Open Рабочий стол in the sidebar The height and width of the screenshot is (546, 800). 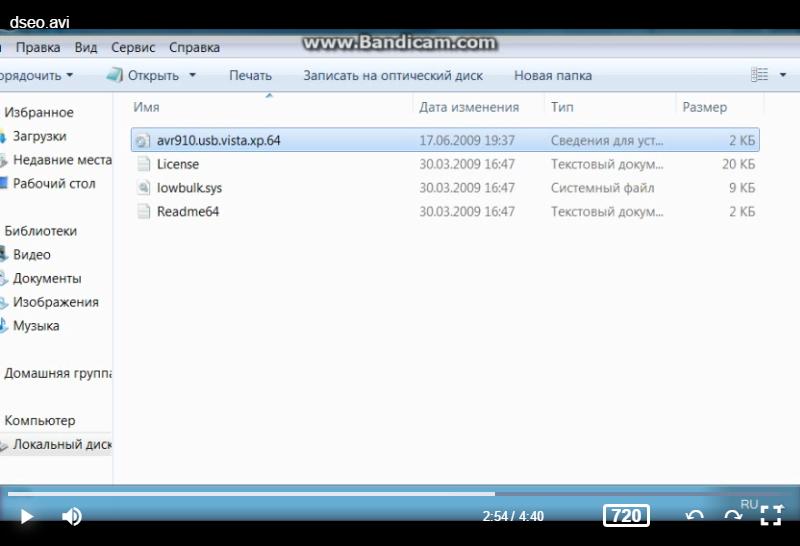pos(54,184)
